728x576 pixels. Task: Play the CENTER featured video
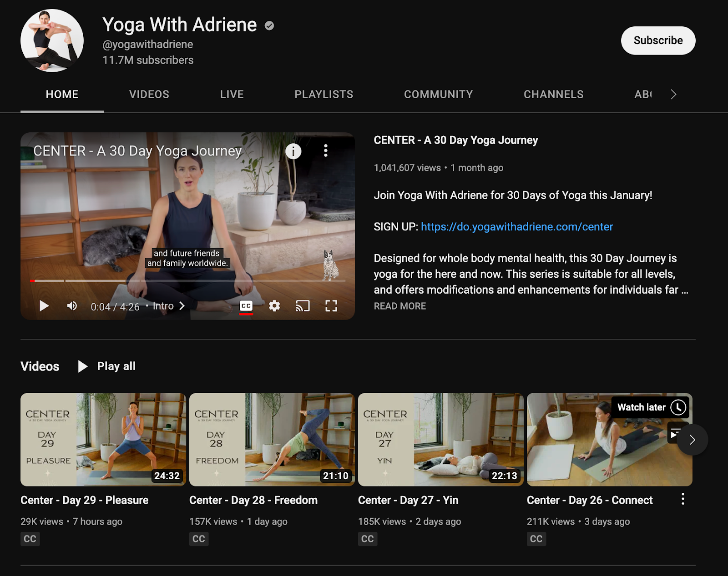pyautogui.click(x=44, y=306)
